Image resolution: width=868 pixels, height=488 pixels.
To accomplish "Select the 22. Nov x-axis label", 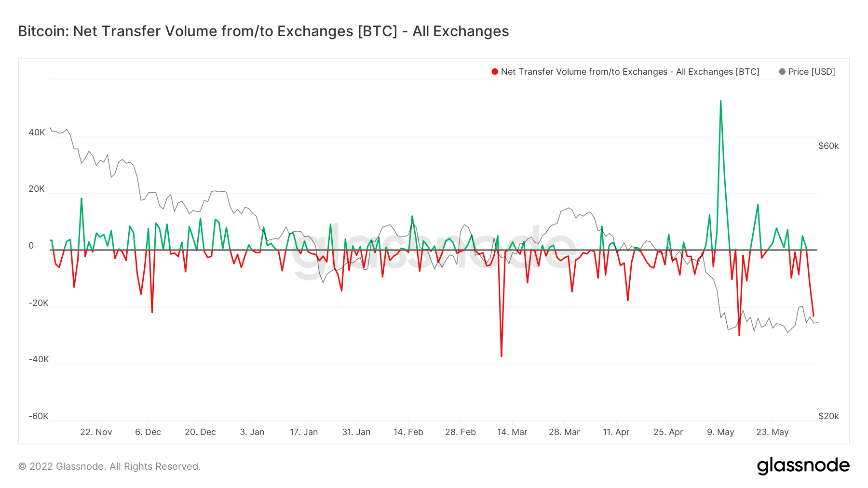I will coord(96,432).
